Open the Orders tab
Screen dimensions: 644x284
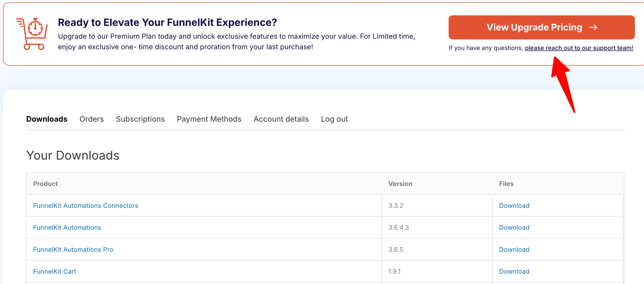click(91, 119)
